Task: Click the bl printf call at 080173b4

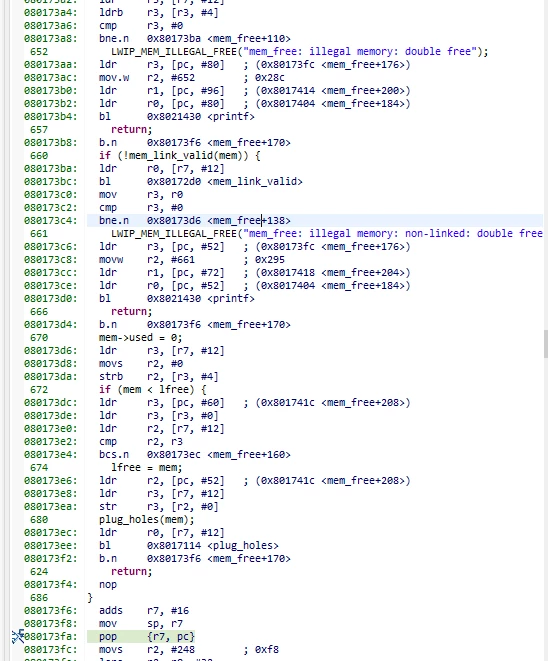Action: 177,117
